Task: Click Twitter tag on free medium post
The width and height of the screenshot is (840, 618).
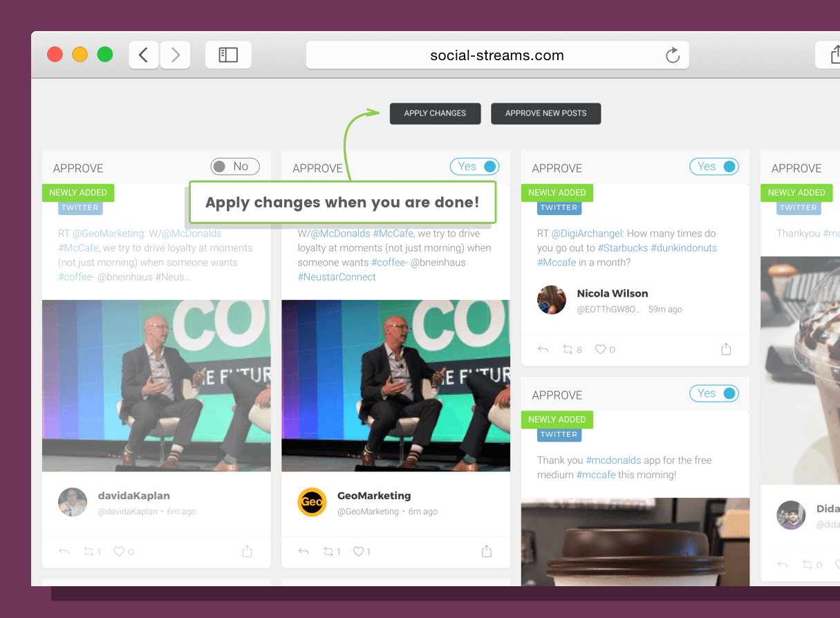Action: click(x=559, y=434)
